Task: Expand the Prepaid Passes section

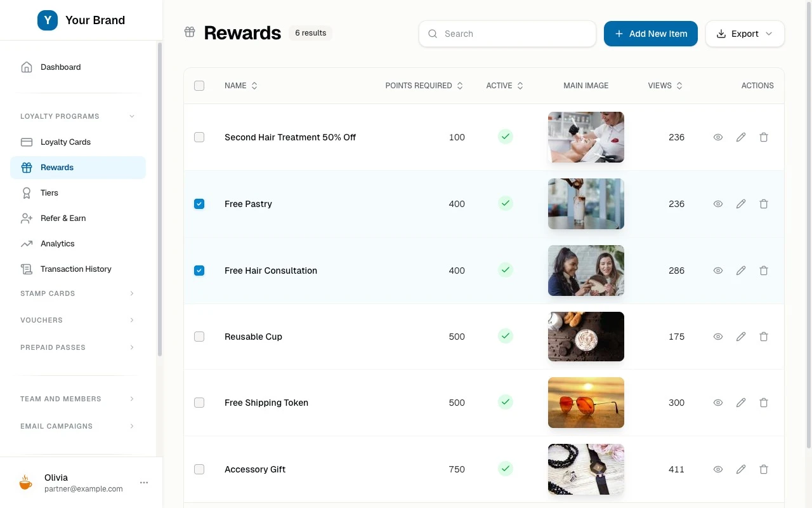Action: point(78,347)
